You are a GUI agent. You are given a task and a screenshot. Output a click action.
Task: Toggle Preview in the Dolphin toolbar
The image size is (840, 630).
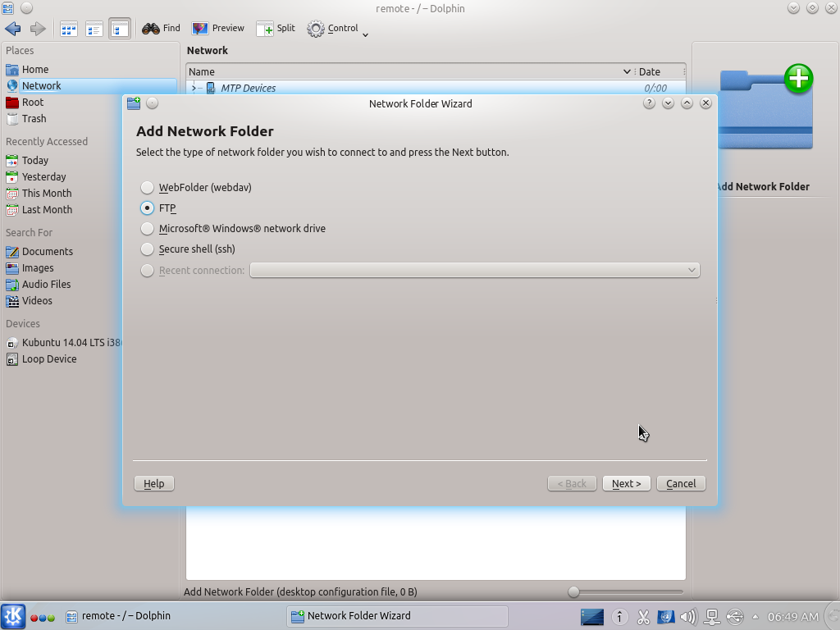[x=217, y=29]
